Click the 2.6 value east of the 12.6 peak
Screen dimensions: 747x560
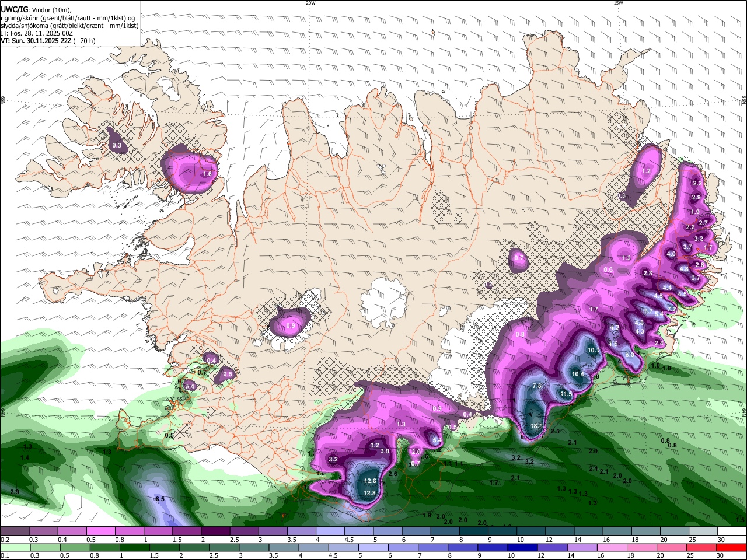coord(393,474)
